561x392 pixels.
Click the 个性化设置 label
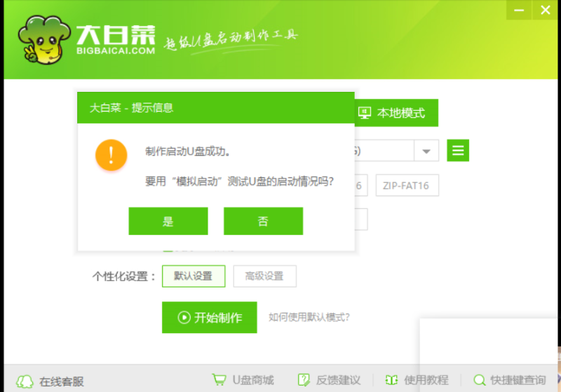(x=124, y=276)
